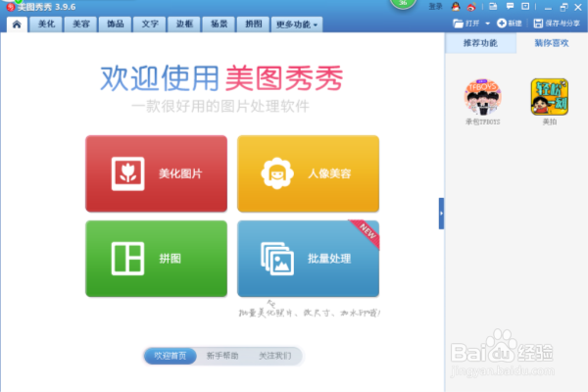Open the red 美化图片 tile
This screenshot has width=588, height=392.
click(x=157, y=173)
